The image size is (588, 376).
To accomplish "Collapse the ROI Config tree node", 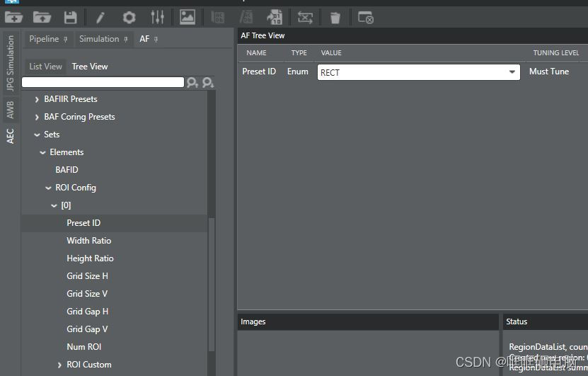I will tap(48, 188).
